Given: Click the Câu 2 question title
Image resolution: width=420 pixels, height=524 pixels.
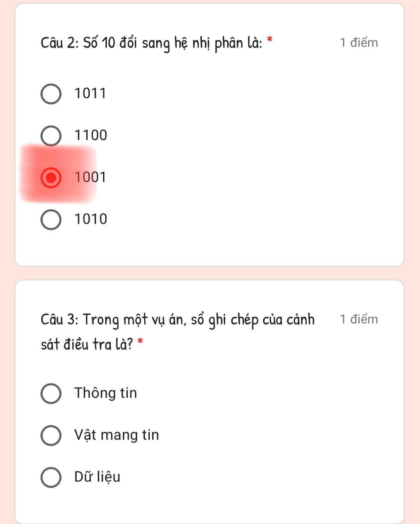Looking at the screenshot, I should [x=152, y=43].
